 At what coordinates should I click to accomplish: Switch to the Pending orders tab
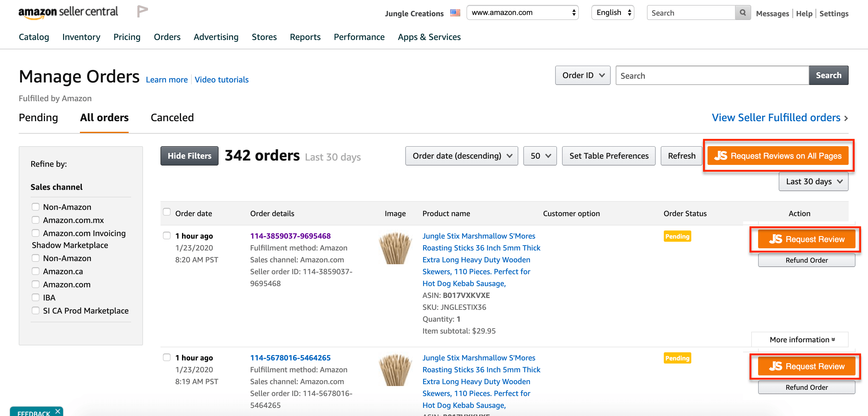[38, 118]
